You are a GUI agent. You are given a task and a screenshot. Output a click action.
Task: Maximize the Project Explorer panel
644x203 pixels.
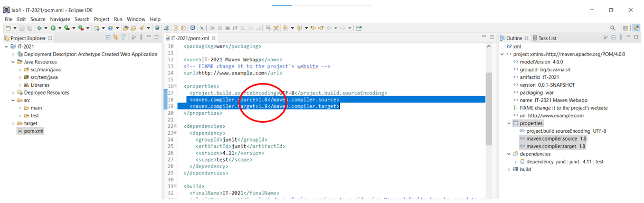(x=156, y=37)
